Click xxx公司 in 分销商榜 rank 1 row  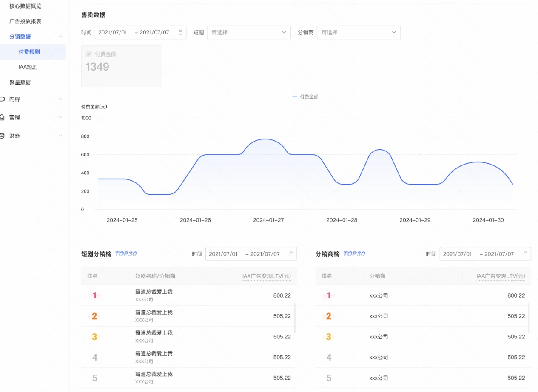pyautogui.click(x=379, y=295)
